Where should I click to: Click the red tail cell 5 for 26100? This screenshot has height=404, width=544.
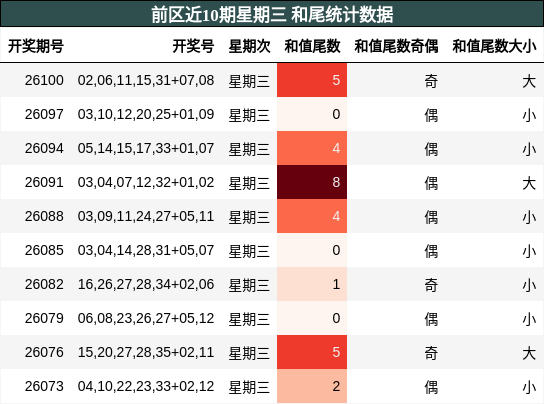[x=312, y=80]
